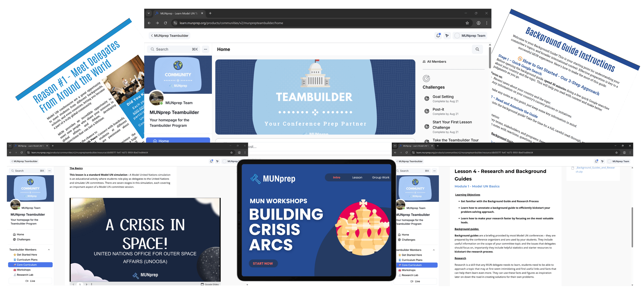Bookmark star in bottom-left Crisis window
Image resolution: width=644 pixels, height=295 pixels.
point(232,152)
